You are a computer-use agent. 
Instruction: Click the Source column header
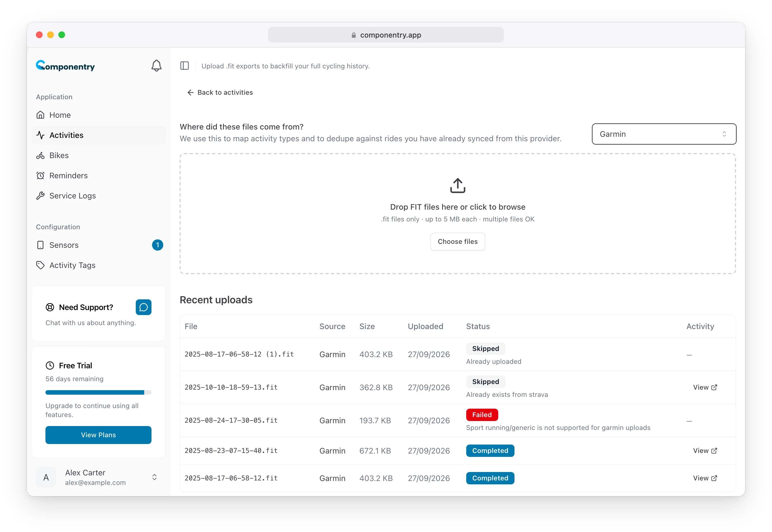(x=332, y=326)
